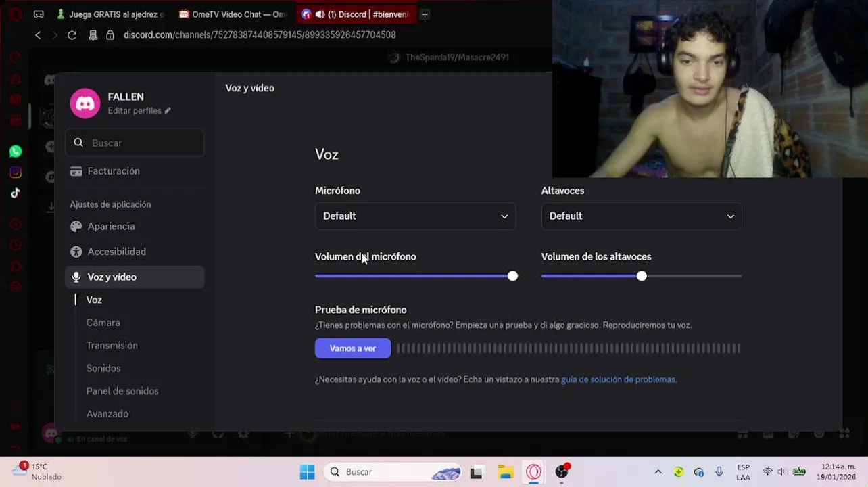Open the Sonidos sub-section
Viewport: 868px width, 487px height.
(103, 369)
